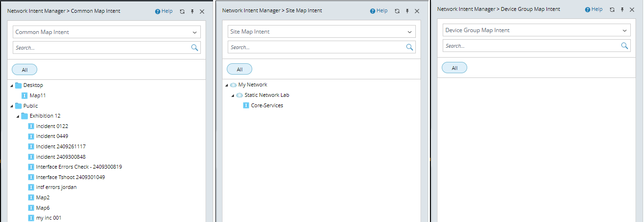This screenshot has height=222, width=644.
Task: Refresh the Common Map Intent panel
Action: 182,11
